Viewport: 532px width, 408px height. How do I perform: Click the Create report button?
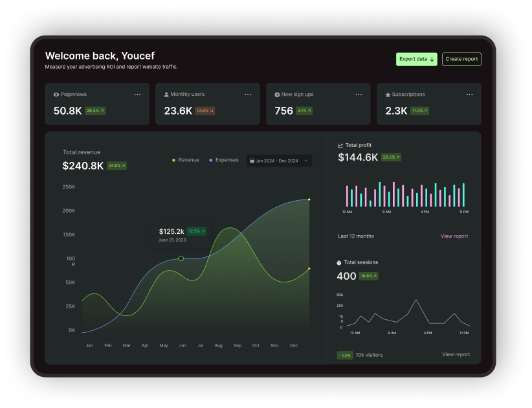click(461, 59)
